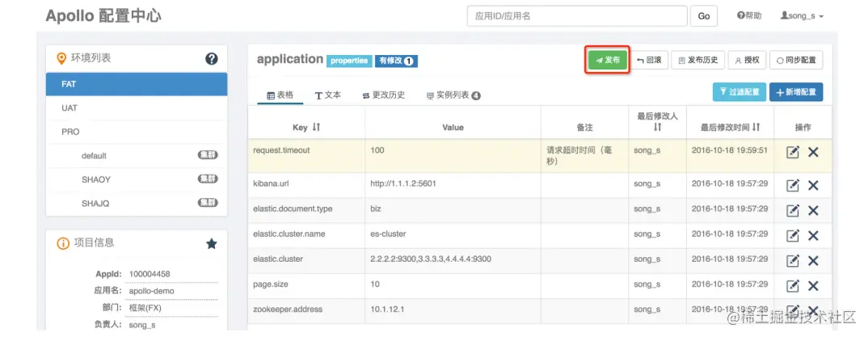Edit the elastic.cluster row
This screenshot has height=337, width=868.
[x=793, y=261]
